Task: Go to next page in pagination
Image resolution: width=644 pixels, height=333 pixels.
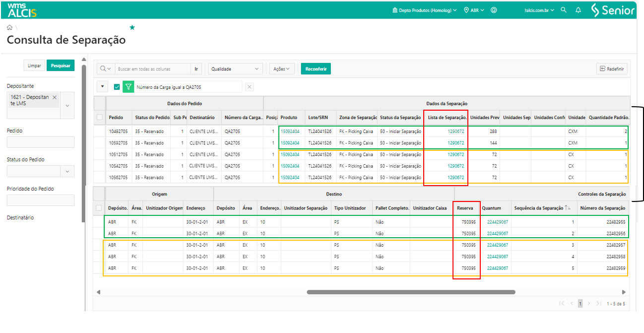Action: click(589, 303)
